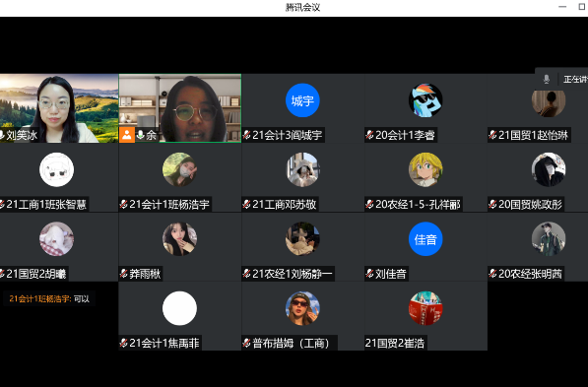This screenshot has height=387, width=588.
Task: Click the orange host icon on 余's video
Action: 127,135
